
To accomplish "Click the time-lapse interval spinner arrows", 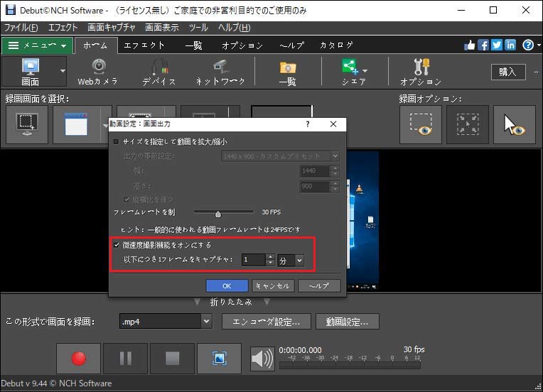I will coord(271,260).
